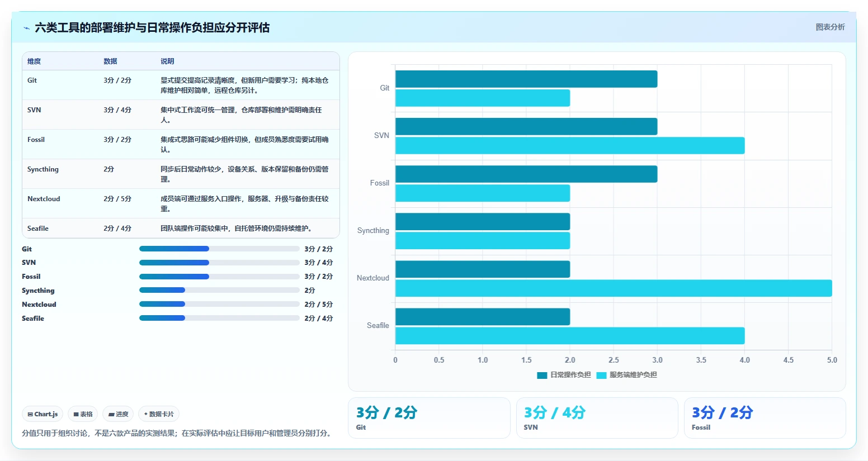Click 3分 / 2分 value beside Git progress bar
This screenshot has width=868, height=461.
319,249
